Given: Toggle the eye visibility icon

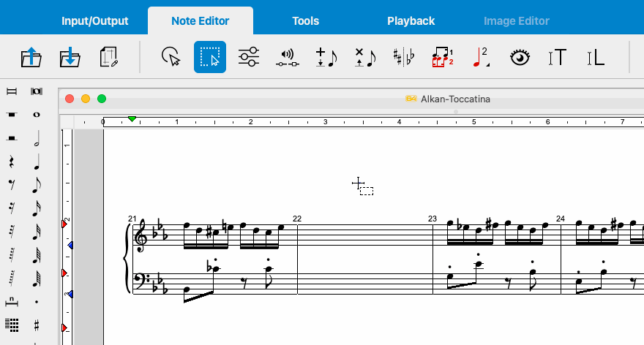Looking at the screenshot, I should (x=520, y=57).
